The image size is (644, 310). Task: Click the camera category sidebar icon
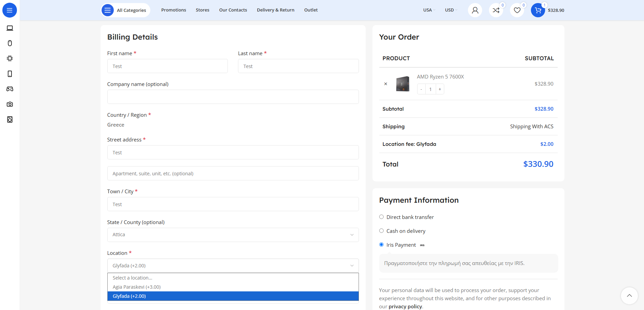tap(10, 104)
